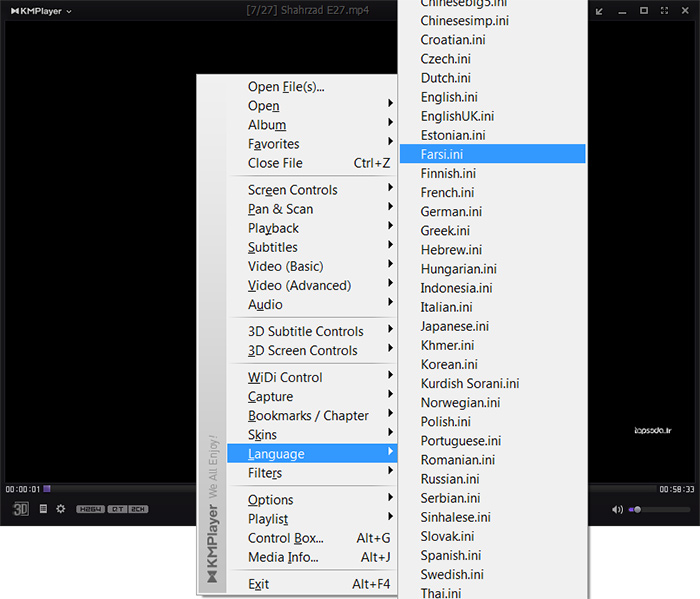Expand the Album submenu

(312, 125)
